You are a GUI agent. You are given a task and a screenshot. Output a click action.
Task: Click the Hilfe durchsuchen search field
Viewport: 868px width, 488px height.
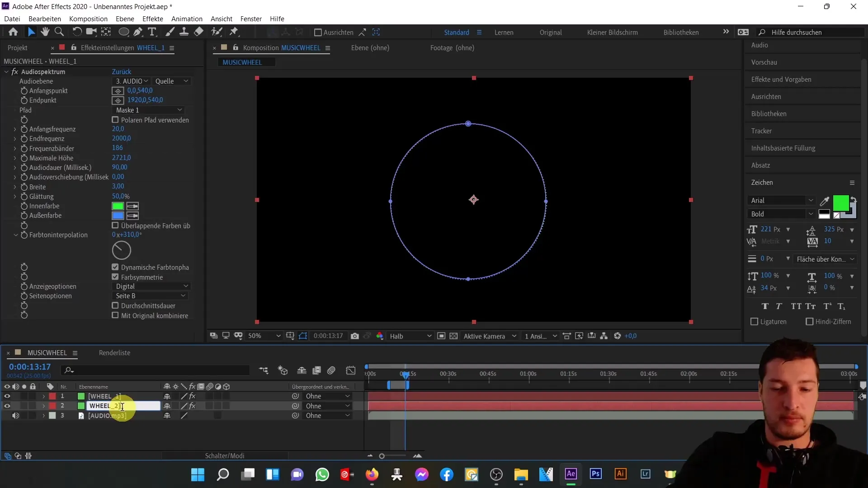pos(811,33)
